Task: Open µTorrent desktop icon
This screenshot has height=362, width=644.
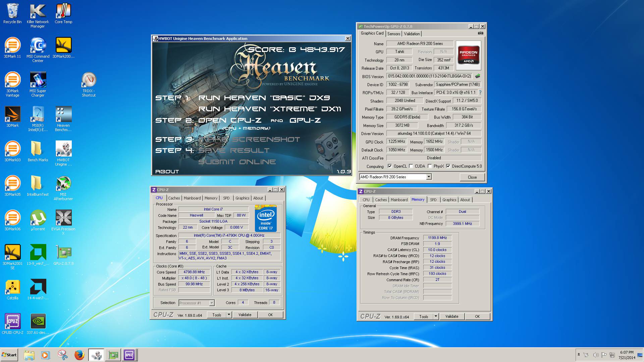Action: tap(38, 221)
